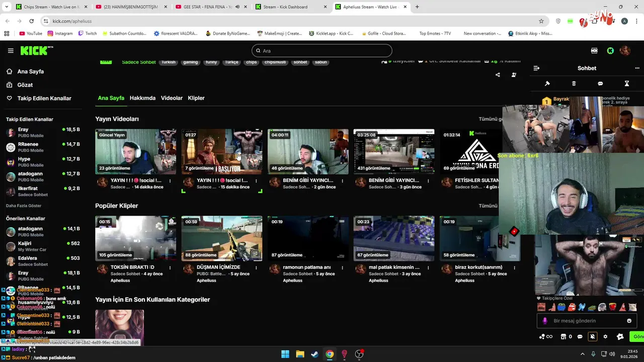Open the taskbar volume control
Image resolution: width=644 pixels, height=362 pixels.
[612, 354]
